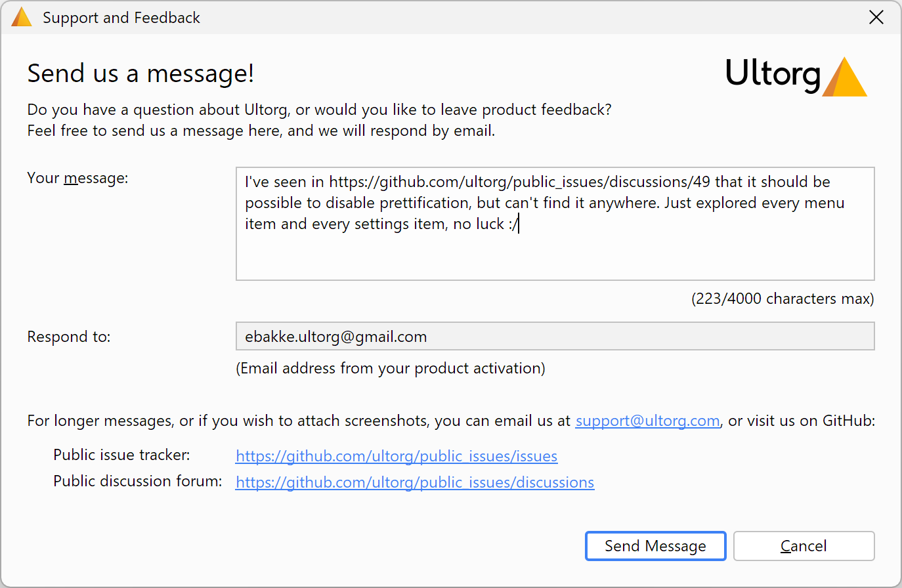Click the Send Message button
Image resolution: width=902 pixels, height=588 pixels.
click(655, 546)
